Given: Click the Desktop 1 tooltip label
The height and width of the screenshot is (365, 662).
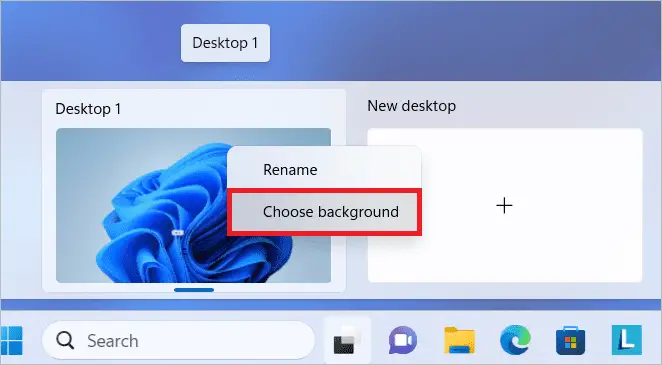Looking at the screenshot, I should pos(225,43).
